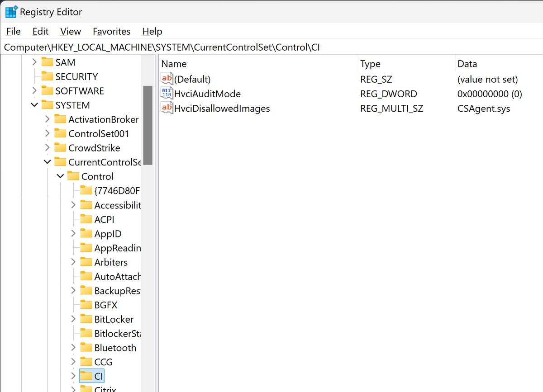
Task: Select the SECURITY key label
Action: (x=76, y=77)
